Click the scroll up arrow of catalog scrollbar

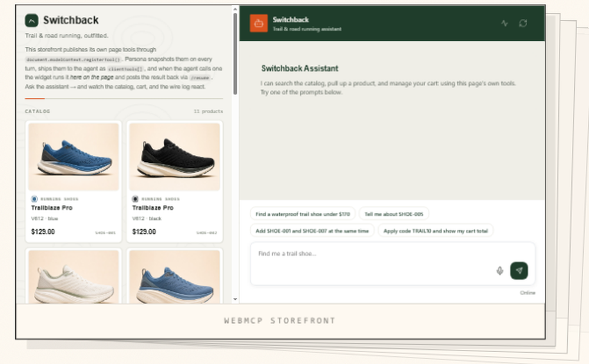click(x=235, y=9)
